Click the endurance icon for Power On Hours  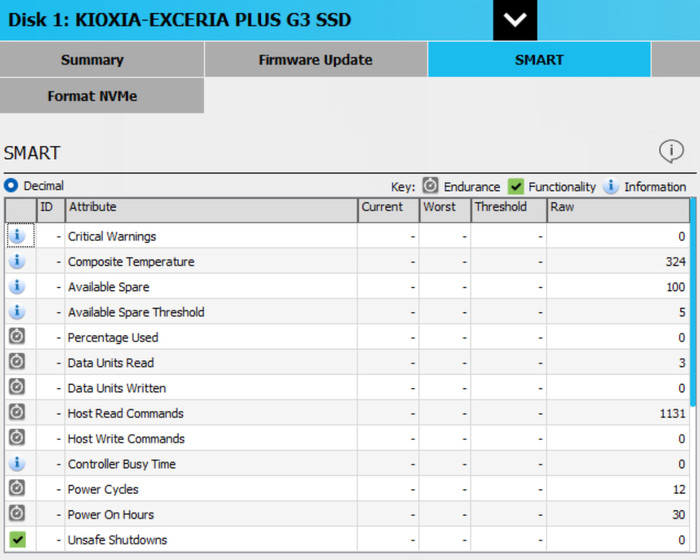point(17,513)
